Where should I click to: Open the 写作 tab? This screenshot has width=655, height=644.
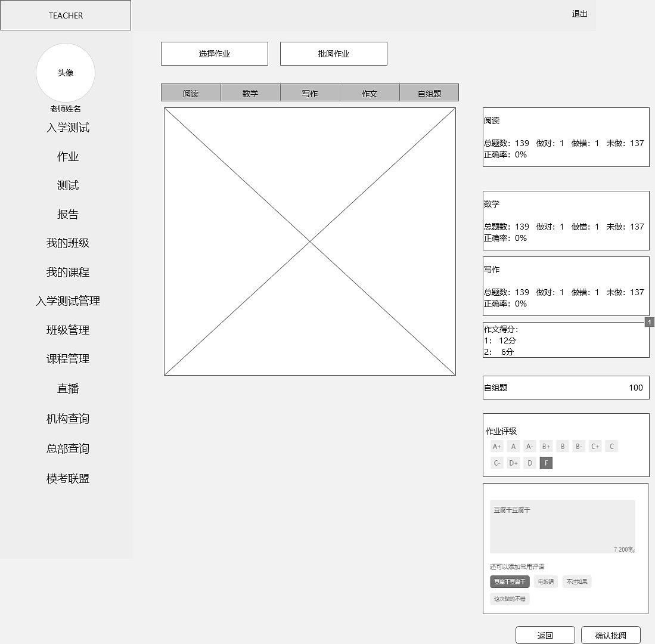310,92
